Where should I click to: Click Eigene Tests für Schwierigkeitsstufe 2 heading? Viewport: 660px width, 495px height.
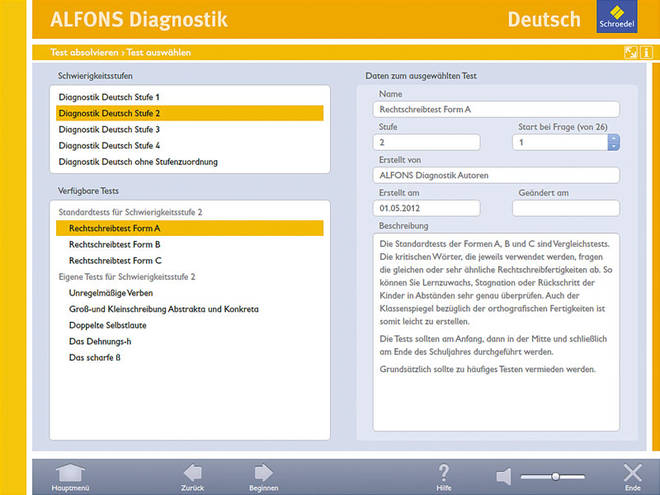pos(127,277)
